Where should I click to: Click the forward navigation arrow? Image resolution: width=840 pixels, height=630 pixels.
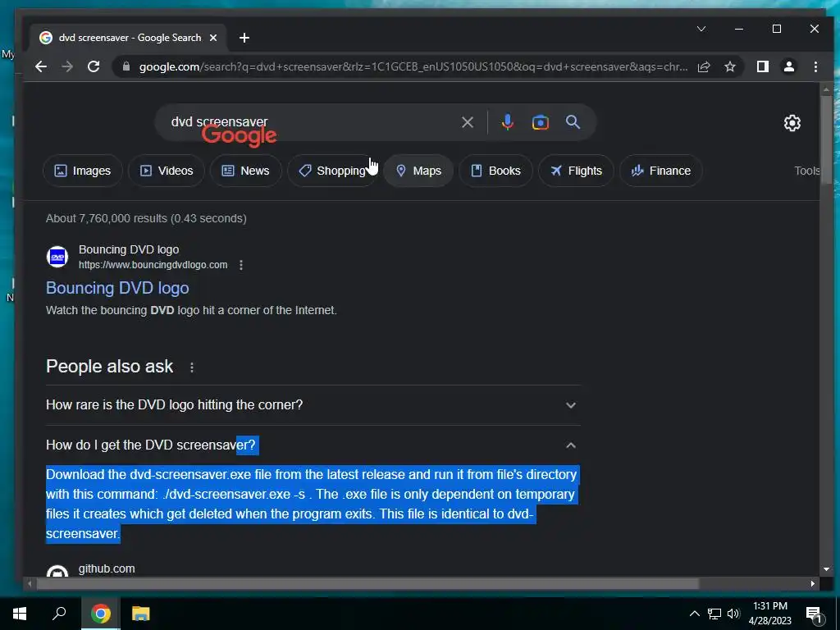pos(67,66)
